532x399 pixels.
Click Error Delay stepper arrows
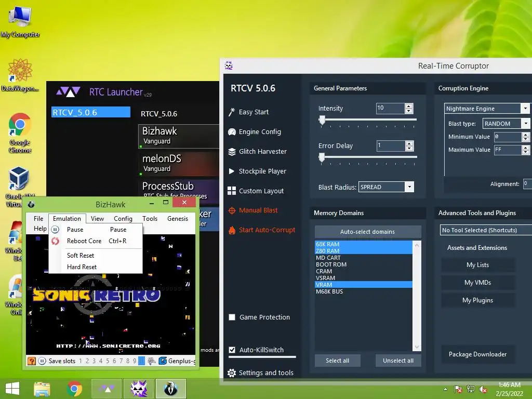pyautogui.click(x=409, y=146)
